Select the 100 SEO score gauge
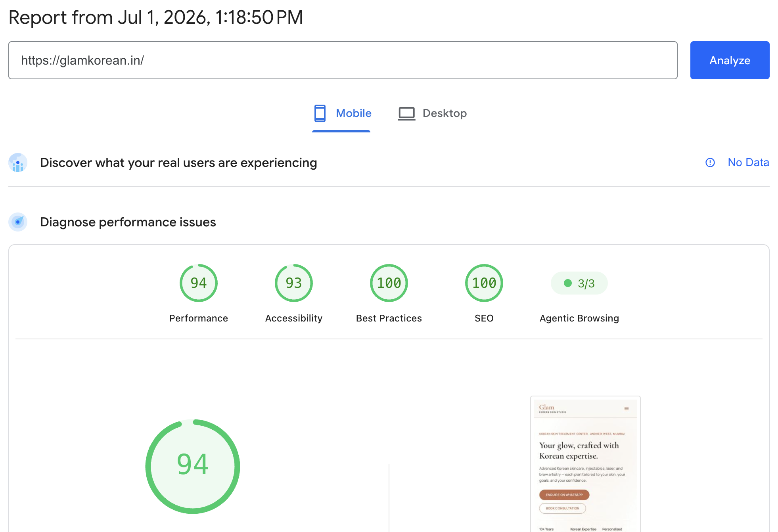This screenshot has height=532, width=778. coord(484,283)
